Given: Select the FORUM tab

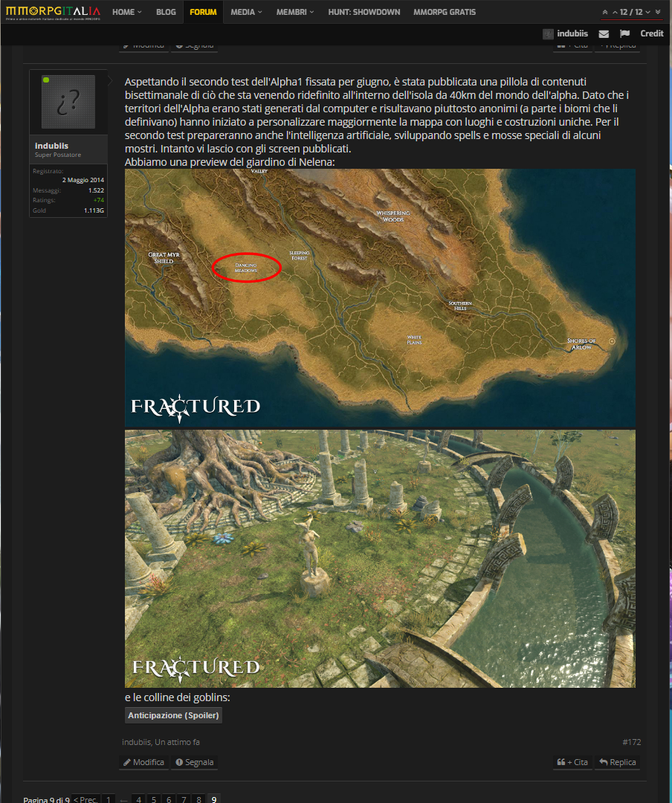Looking at the screenshot, I should pyautogui.click(x=204, y=12).
